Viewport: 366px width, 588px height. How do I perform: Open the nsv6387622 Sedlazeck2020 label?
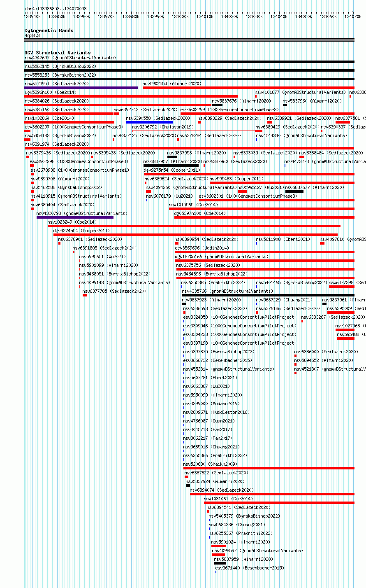pos(216,473)
